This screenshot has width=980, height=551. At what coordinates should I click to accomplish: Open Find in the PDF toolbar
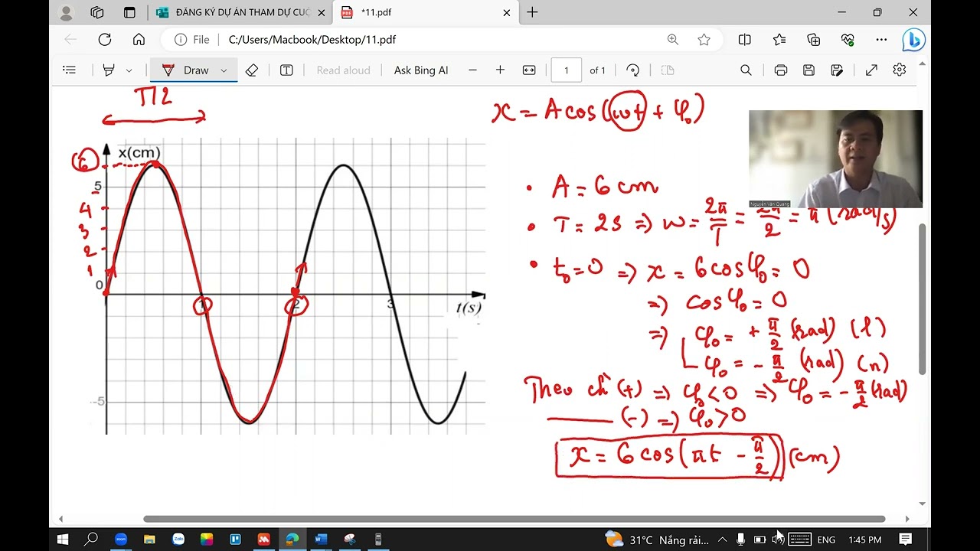coord(746,70)
